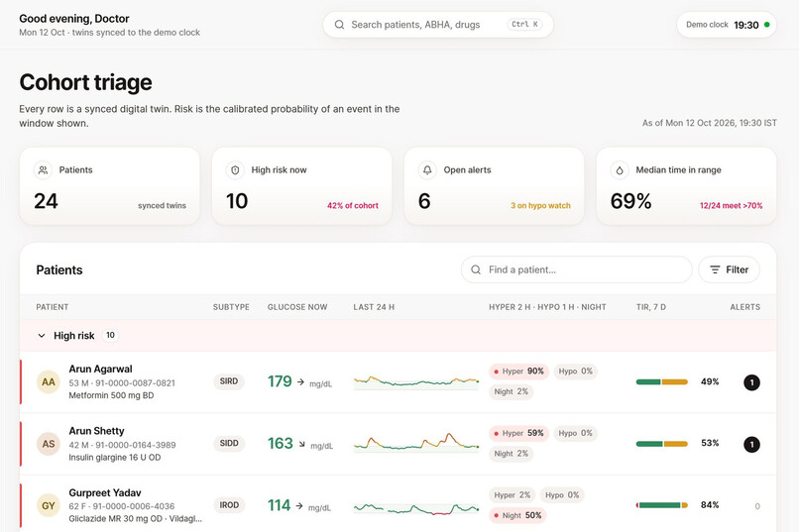Click the Patients card people icon

click(x=44, y=170)
